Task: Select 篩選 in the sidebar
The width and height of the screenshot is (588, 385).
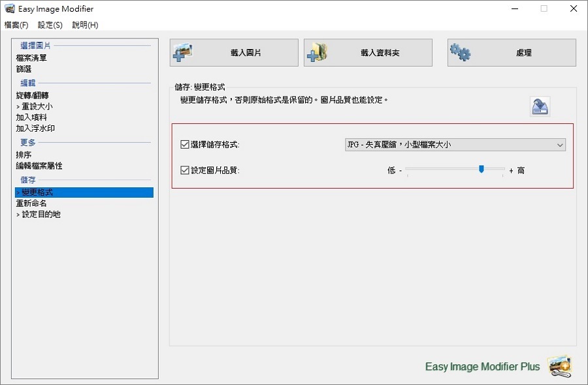Action: click(24, 69)
